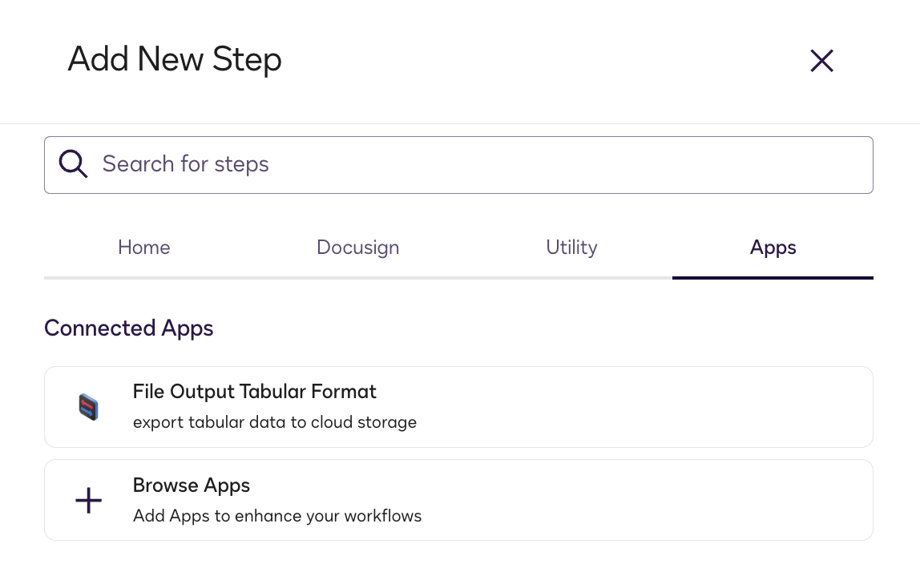Click the Add New Step title
Screen dimensions: 920x588
(175, 59)
